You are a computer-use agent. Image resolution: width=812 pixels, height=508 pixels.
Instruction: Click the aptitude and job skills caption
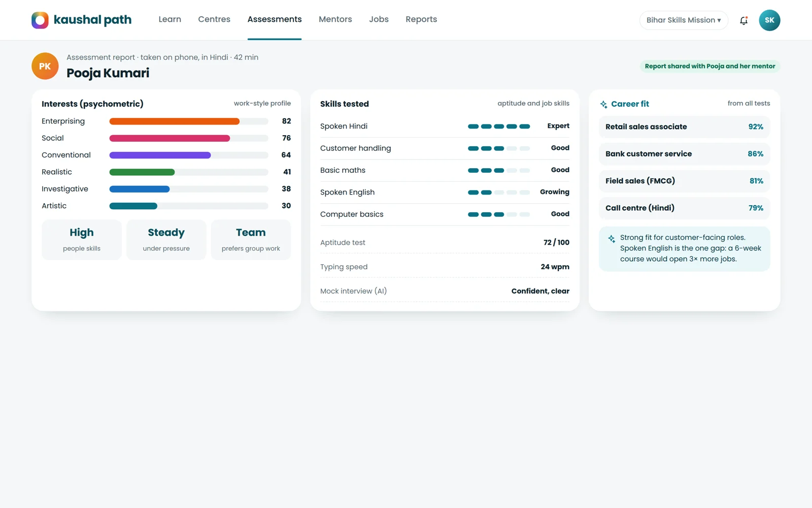pos(533,103)
